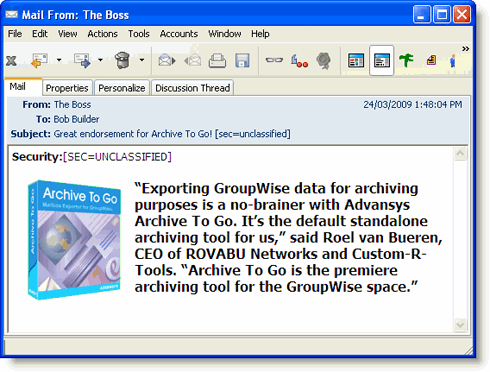Click the small purple and yellow document icon
The image size is (490, 372).
point(432,60)
